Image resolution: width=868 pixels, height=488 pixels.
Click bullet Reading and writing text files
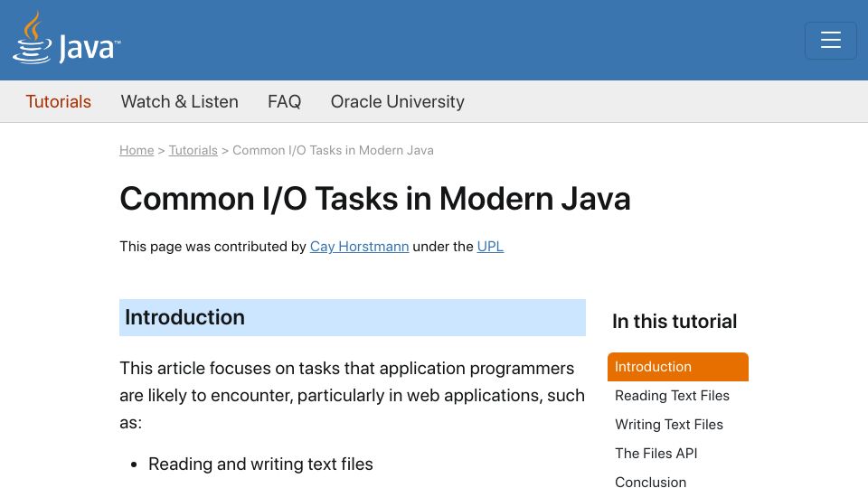tap(260, 465)
